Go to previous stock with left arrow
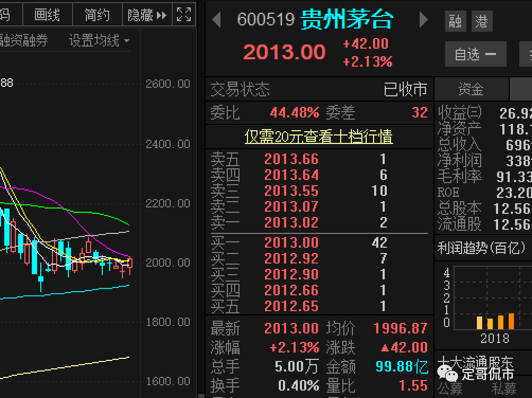This screenshot has width=532, height=398. 217,20
